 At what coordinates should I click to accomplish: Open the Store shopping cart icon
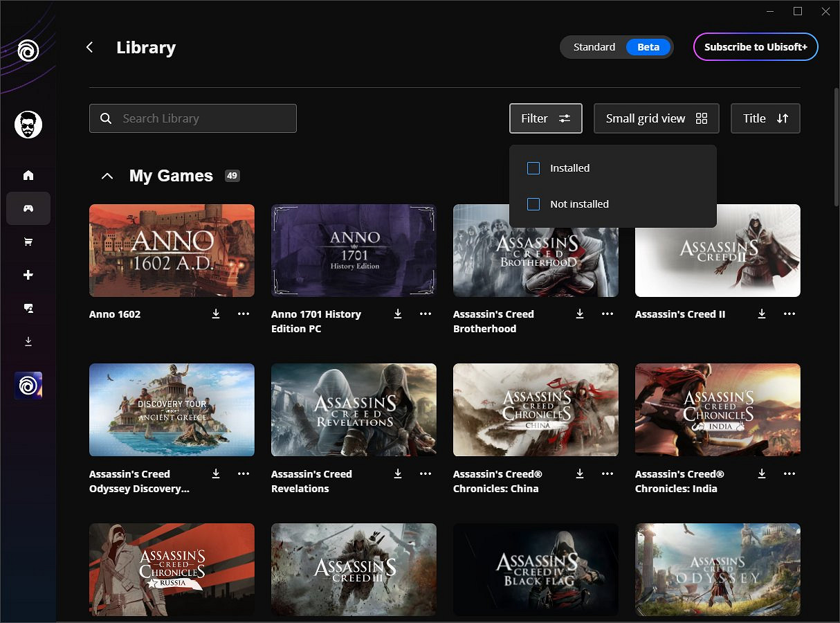(28, 242)
